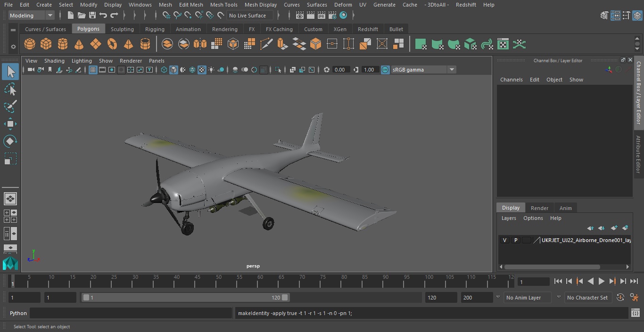
Task: Switch to the Rigging shelf tab
Action: (x=155, y=29)
